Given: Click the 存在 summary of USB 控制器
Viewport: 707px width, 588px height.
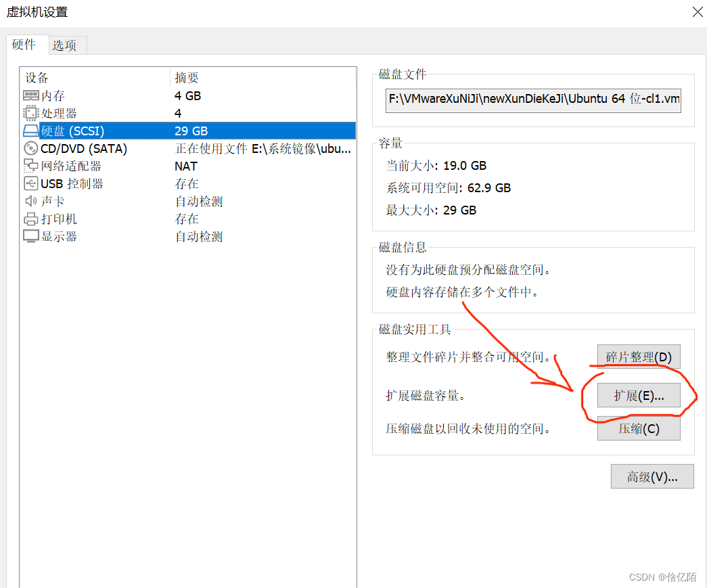Looking at the screenshot, I should (x=187, y=183).
